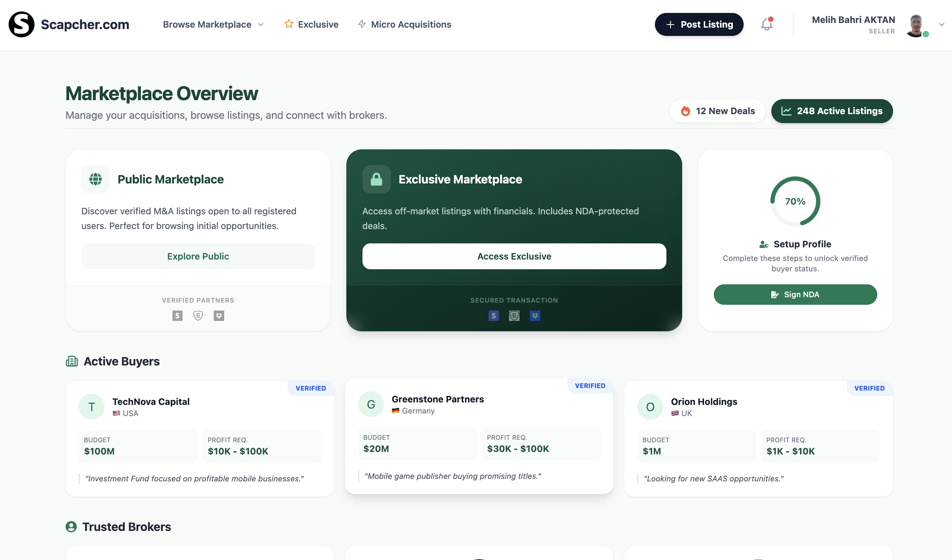Select the Stripe icon under Verified Partners

(x=177, y=316)
